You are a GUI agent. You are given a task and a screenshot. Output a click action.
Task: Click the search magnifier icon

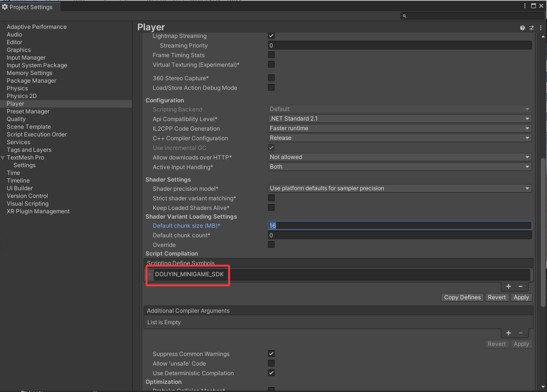coord(404,16)
